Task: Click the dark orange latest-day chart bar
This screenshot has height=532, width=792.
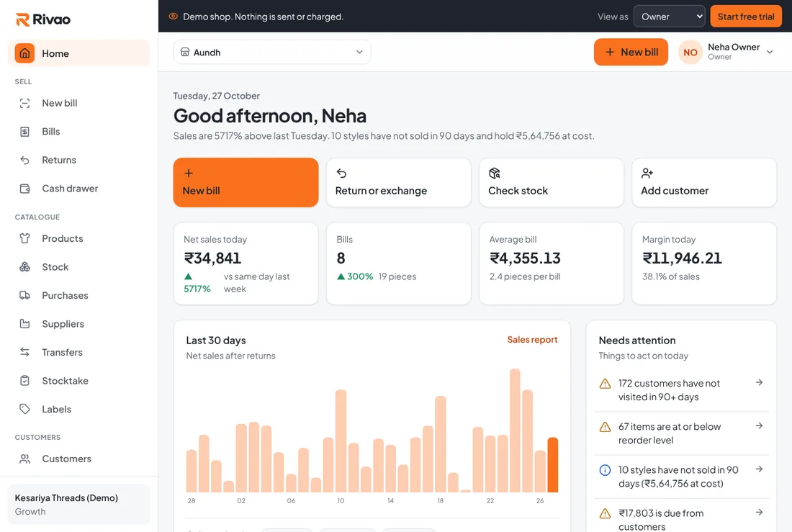Action: pyautogui.click(x=552, y=465)
